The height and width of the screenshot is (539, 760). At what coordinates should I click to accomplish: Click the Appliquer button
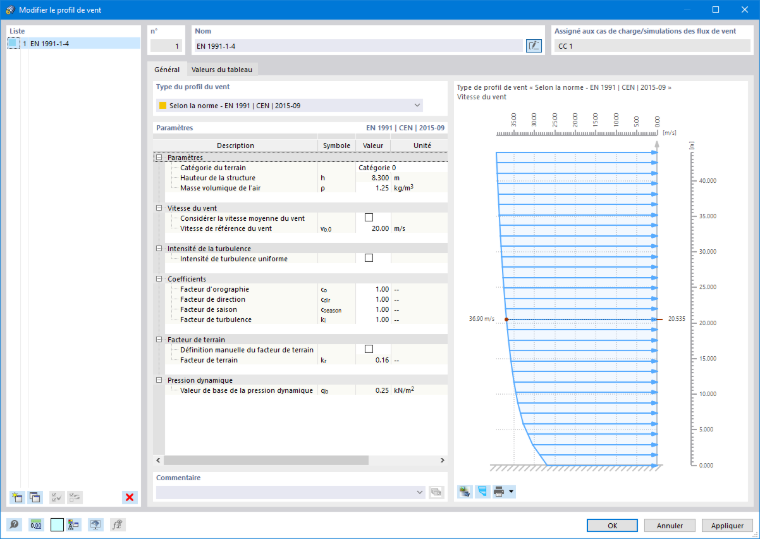[x=727, y=525]
